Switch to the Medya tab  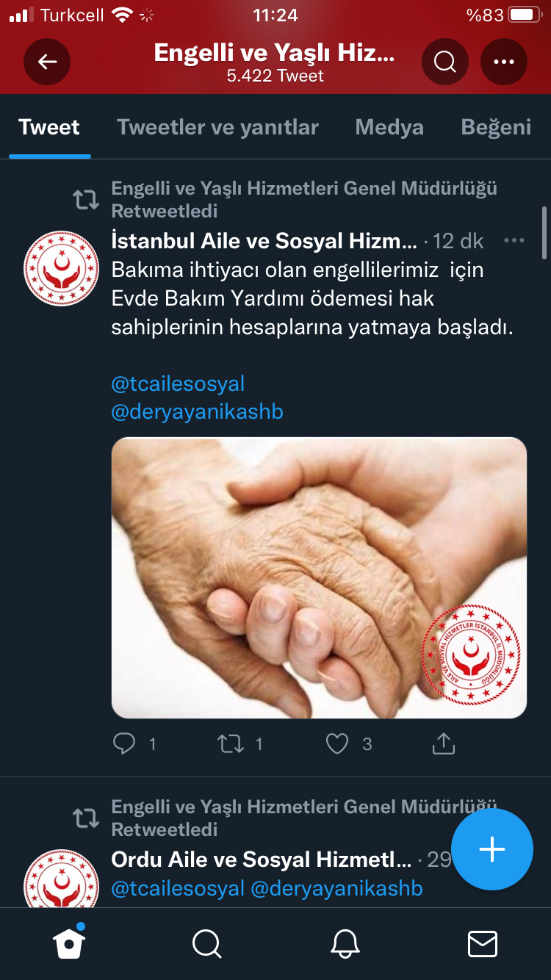pyautogui.click(x=389, y=127)
